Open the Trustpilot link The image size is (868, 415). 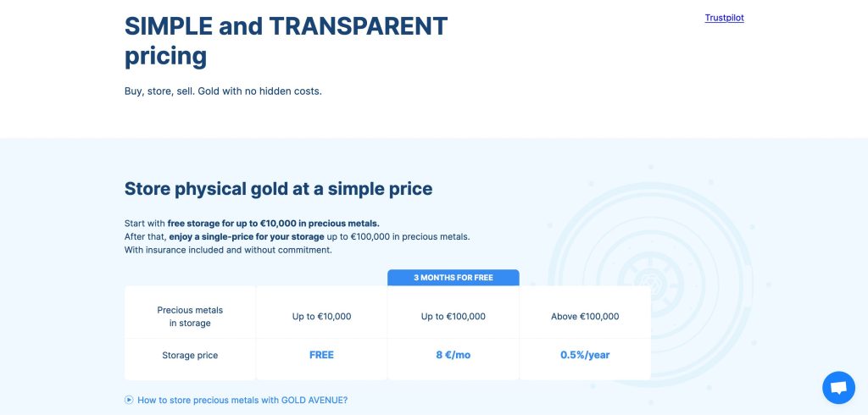click(x=724, y=18)
